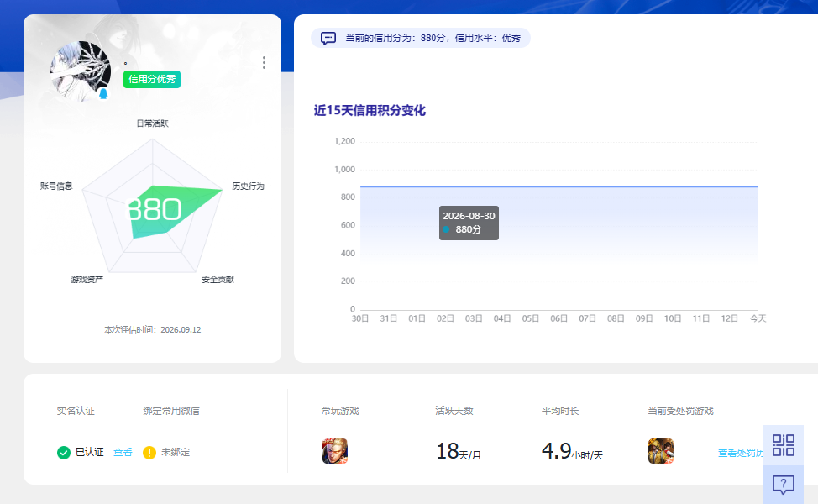Image resolution: width=818 pixels, height=504 pixels.
Task: Click the 2026-08-30 tooltip on the chart
Action: pos(469,223)
